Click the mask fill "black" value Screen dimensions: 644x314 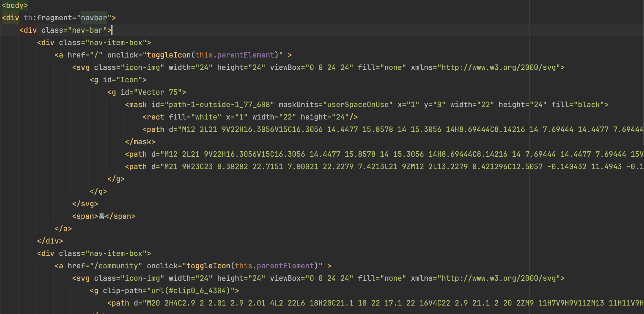coord(588,105)
